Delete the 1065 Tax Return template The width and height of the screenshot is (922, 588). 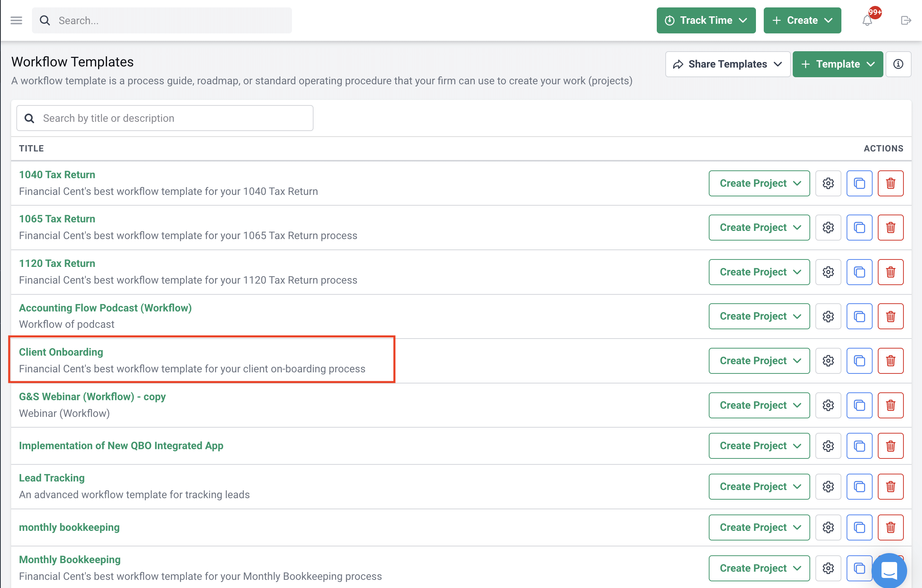click(890, 228)
